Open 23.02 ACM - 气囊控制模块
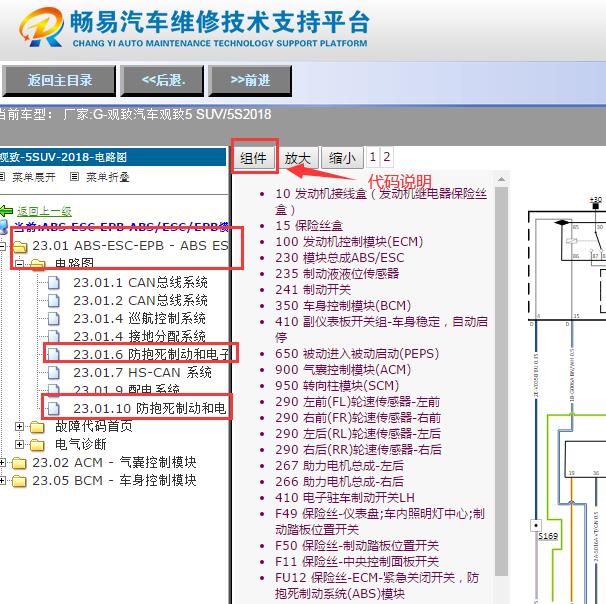This screenshot has width=606, height=604. (x=114, y=462)
